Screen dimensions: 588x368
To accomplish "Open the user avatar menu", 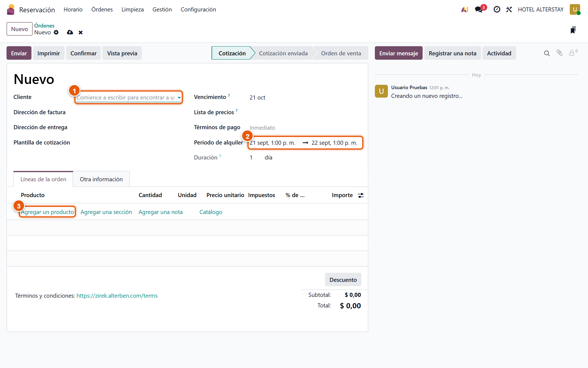I will [x=575, y=10].
